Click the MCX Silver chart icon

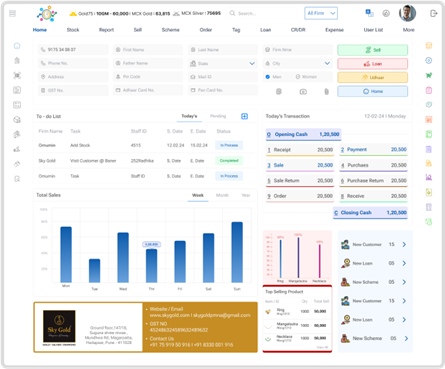click(x=176, y=13)
